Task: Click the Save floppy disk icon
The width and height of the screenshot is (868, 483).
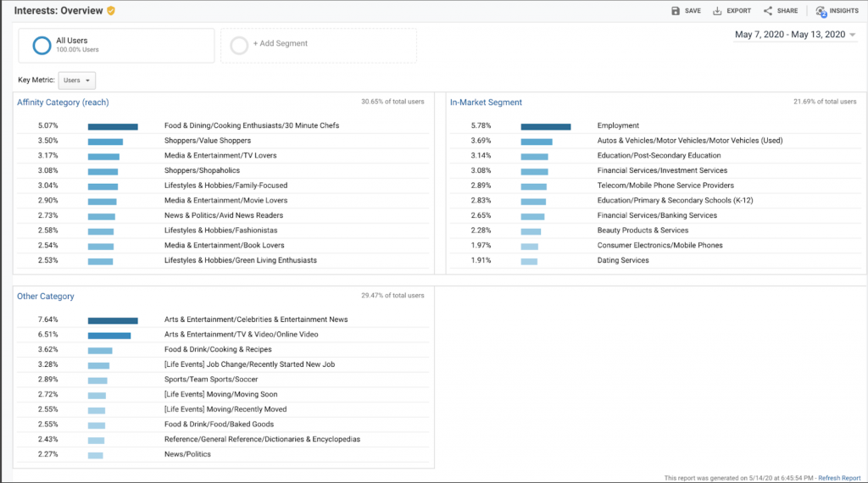Action: pyautogui.click(x=676, y=11)
